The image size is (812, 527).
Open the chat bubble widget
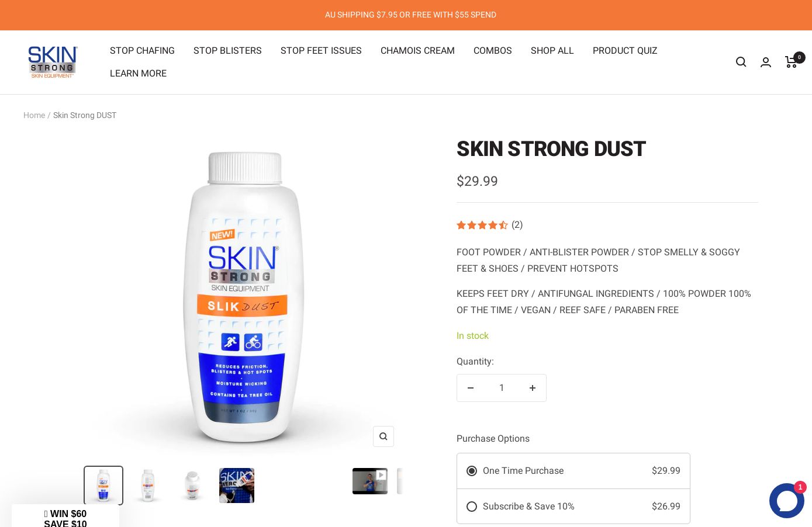(x=786, y=500)
